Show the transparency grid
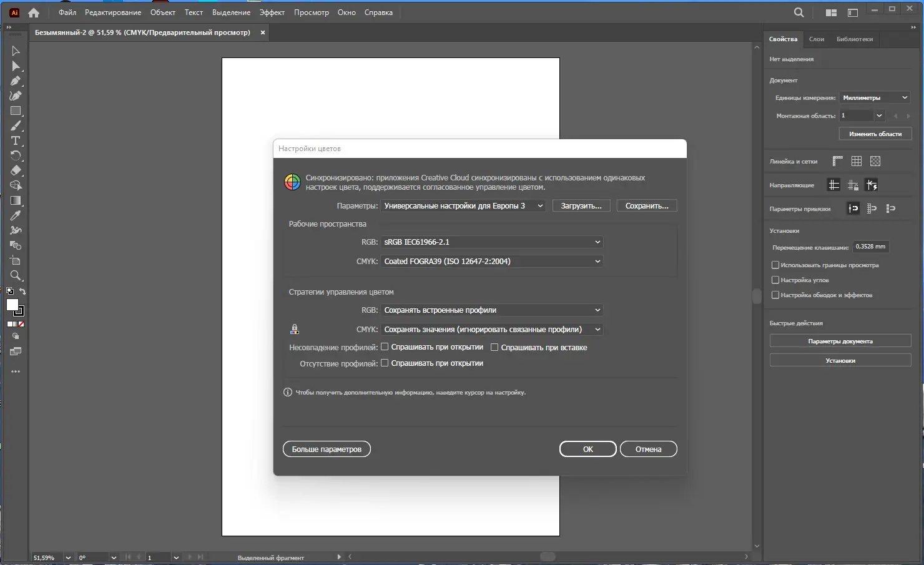 875,161
